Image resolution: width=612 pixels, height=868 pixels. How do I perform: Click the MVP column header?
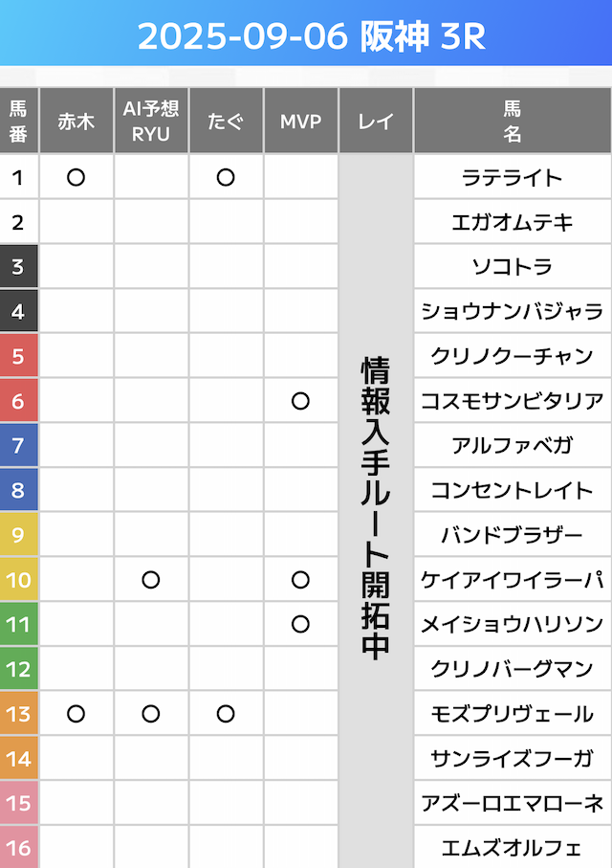pyautogui.click(x=300, y=122)
